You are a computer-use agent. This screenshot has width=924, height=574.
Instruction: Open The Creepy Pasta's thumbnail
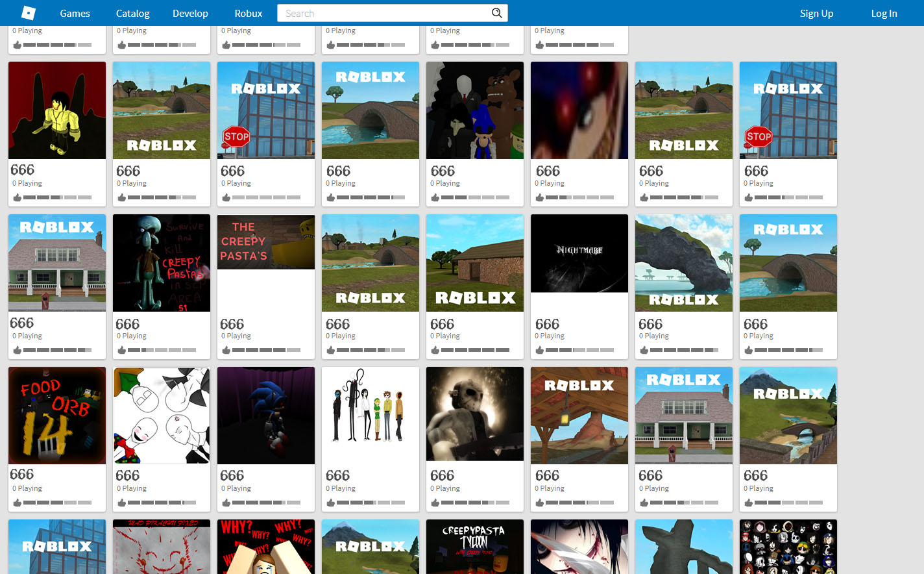click(x=266, y=242)
